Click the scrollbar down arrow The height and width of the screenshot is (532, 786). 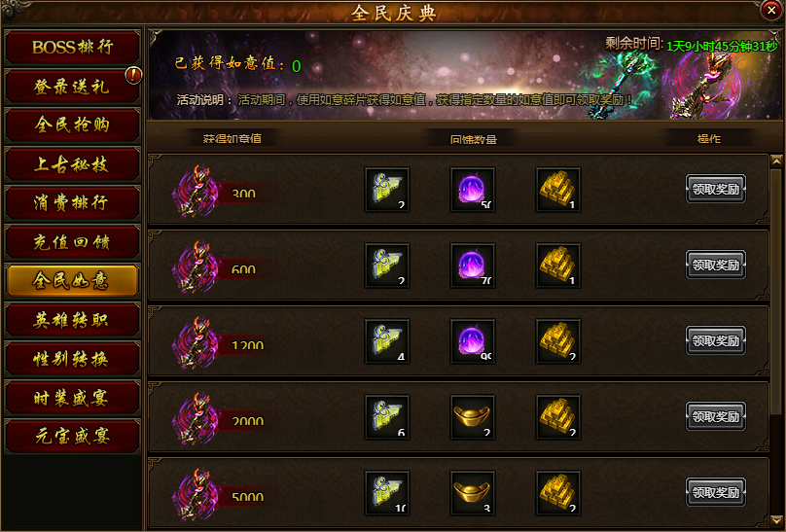[776, 520]
